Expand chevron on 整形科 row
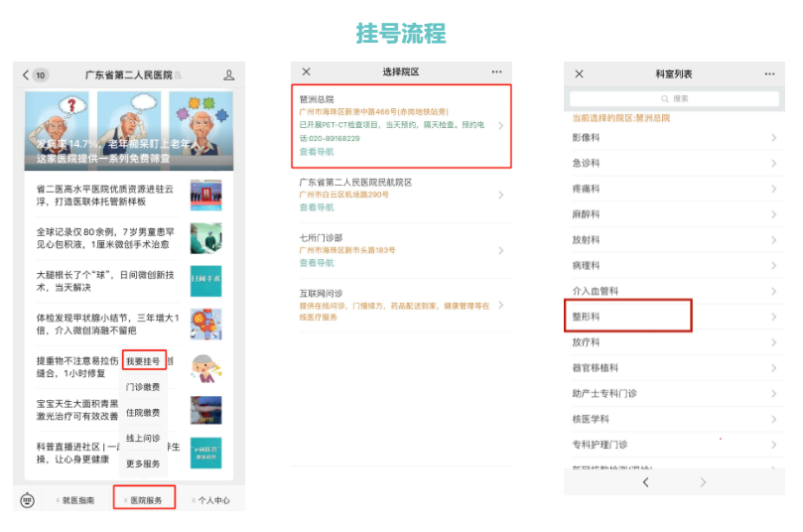 point(774,317)
